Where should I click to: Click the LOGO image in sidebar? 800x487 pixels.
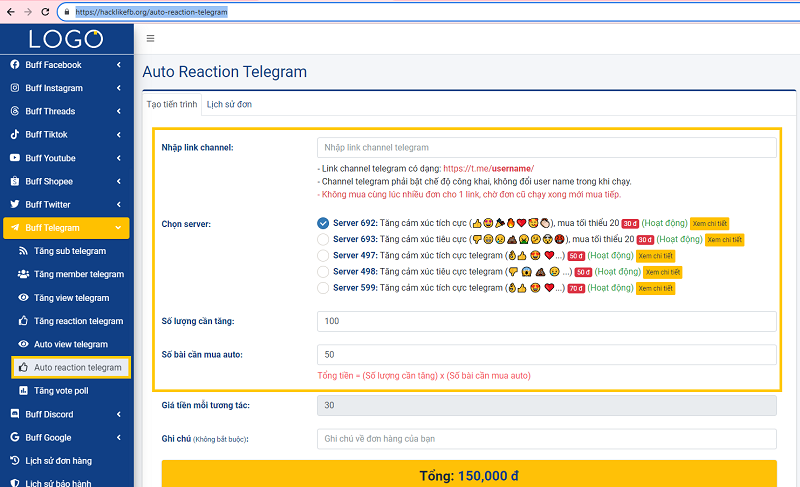66,39
